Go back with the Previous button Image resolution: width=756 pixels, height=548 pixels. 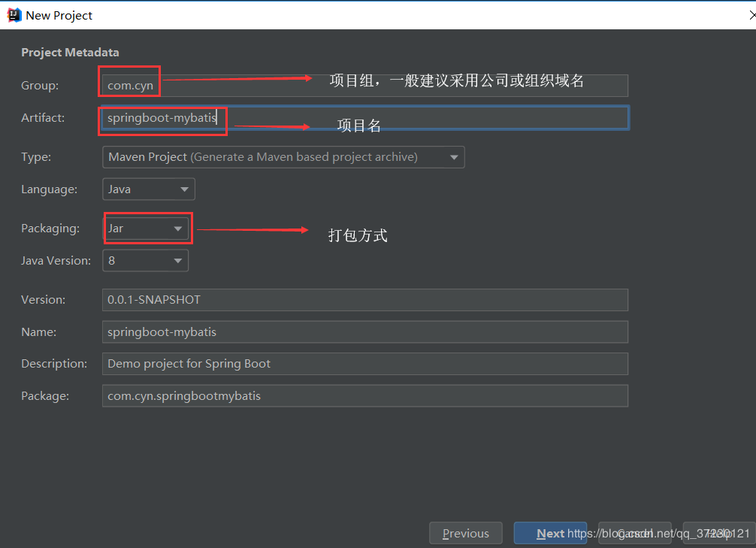[x=466, y=534]
